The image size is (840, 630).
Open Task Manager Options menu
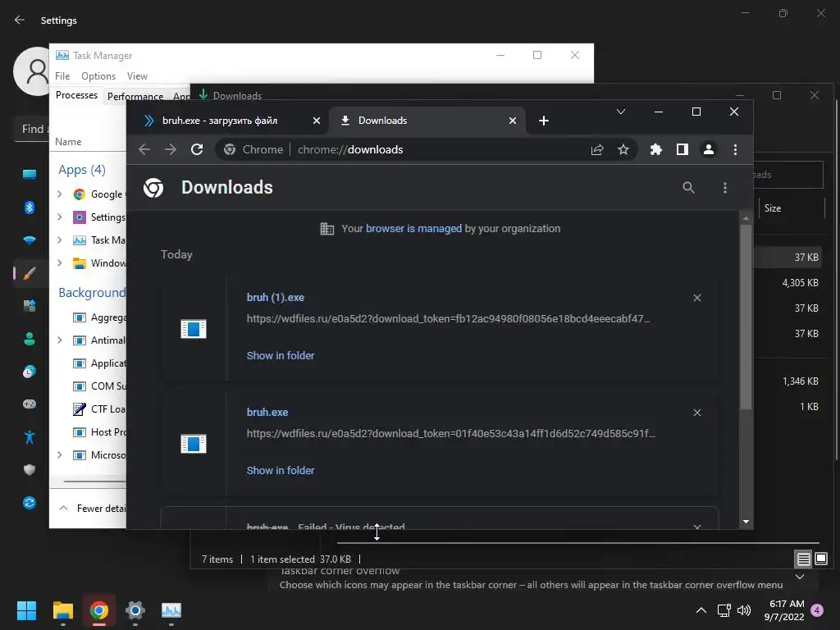click(98, 76)
